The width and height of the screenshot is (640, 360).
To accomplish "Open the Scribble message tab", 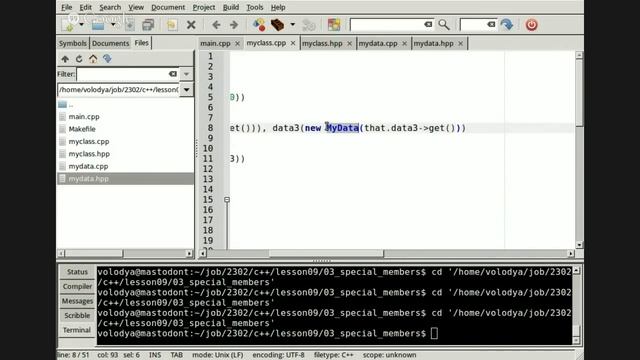I will click(x=77, y=316).
